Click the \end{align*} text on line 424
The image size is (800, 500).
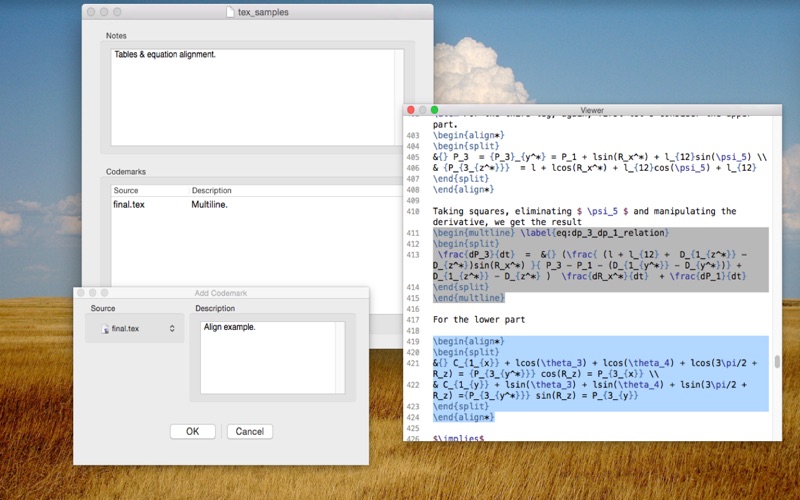pos(463,417)
